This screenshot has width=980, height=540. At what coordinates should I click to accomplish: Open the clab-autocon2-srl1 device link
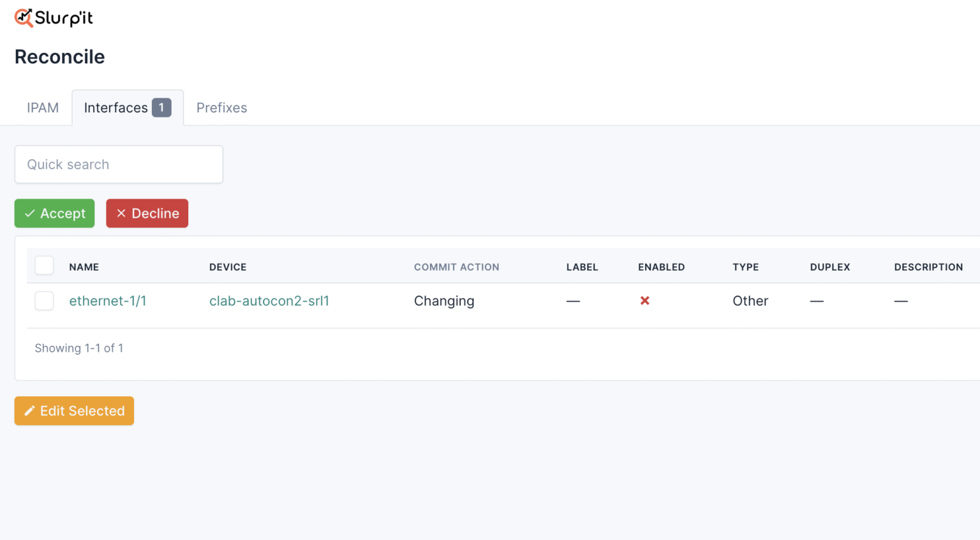[x=269, y=301]
